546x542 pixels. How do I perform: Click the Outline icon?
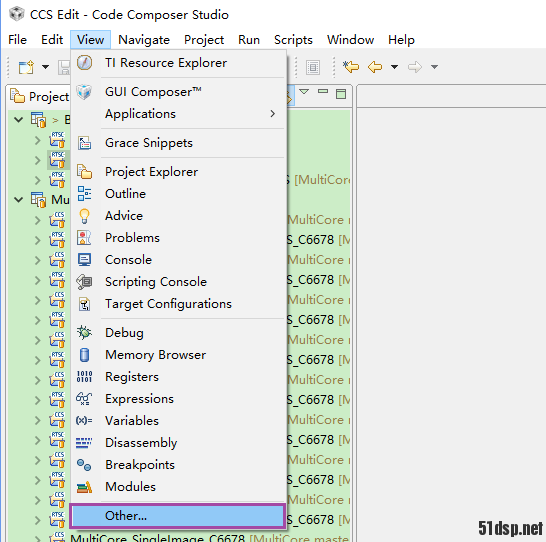pos(84,194)
